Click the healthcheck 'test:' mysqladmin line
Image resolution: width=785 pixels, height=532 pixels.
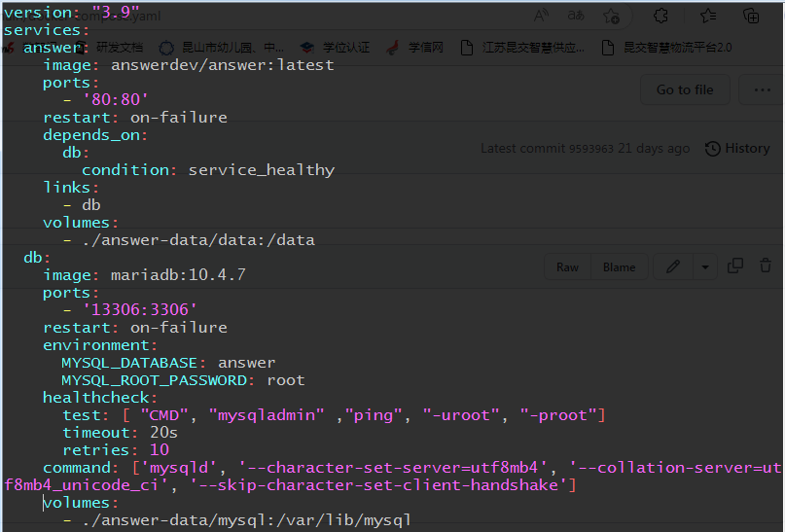point(334,415)
